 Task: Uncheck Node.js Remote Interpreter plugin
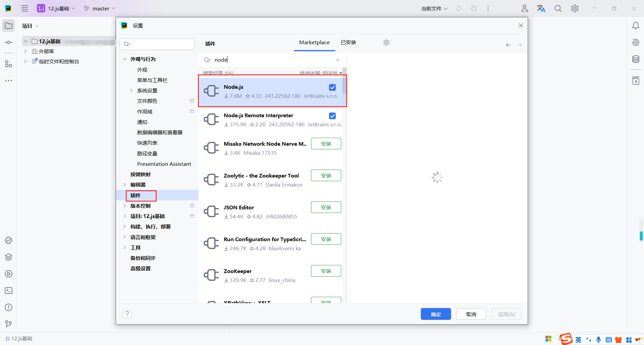pyautogui.click(x=332, y=116)
